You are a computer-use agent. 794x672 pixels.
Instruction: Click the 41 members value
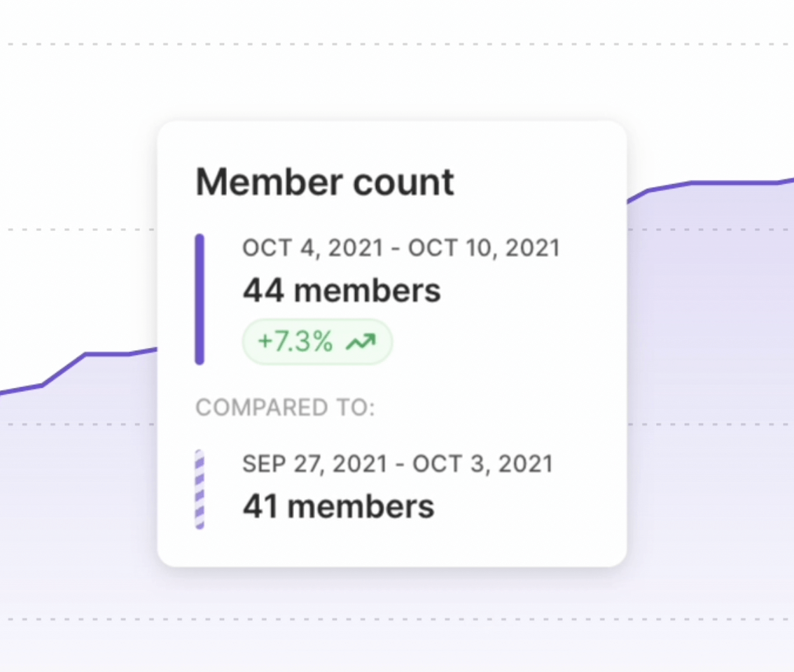(338, 506)
